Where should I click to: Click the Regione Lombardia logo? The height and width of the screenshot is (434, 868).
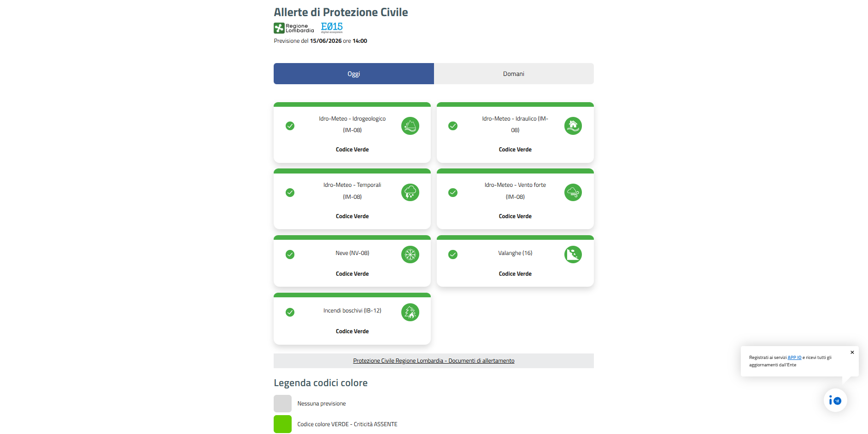294,28
